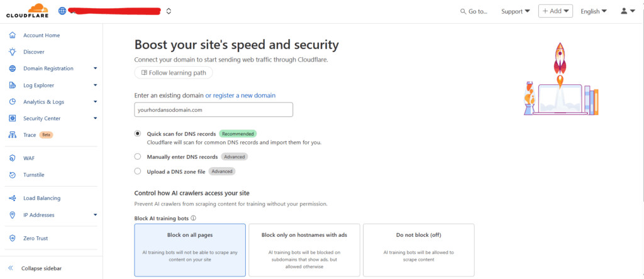Open Zero Trust in the sidebar
This screenshot has height=279, width=644.
[36, 238]
